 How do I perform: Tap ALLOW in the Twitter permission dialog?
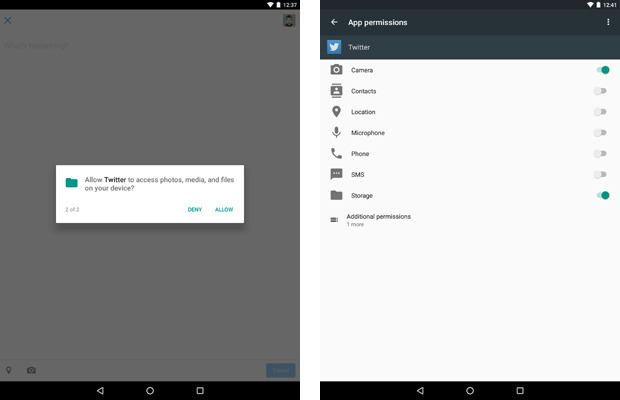coord(224,209)
